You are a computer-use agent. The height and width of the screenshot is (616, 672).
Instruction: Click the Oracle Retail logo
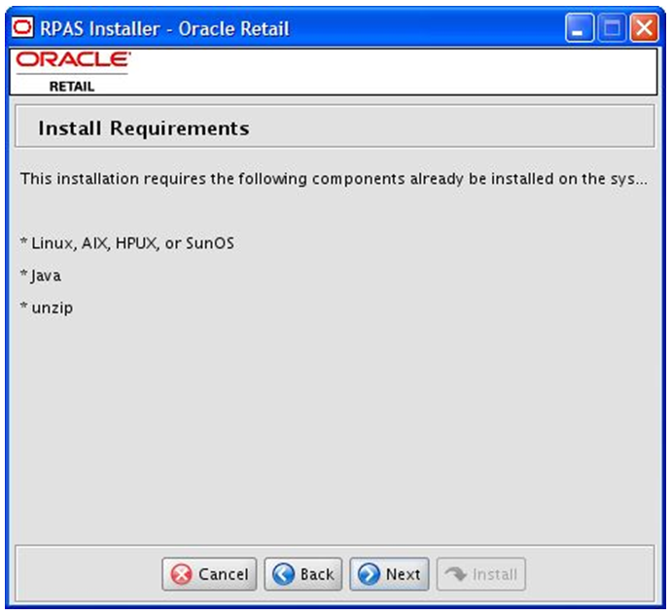(73, 71)
